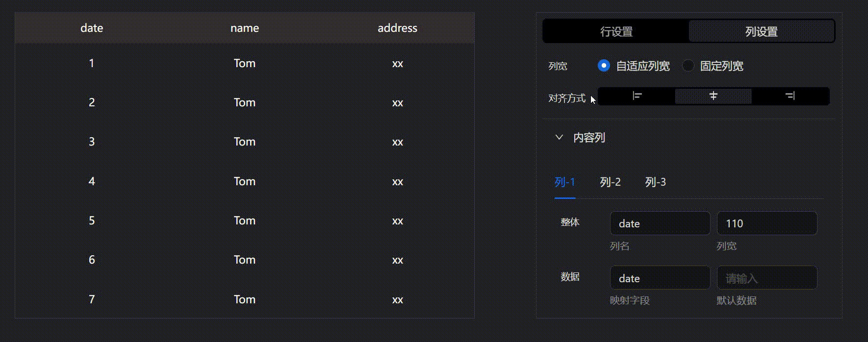Image resolution: width=868 pixels, height=342 pixels.
Task: Click the 请输入 default data field
Action: (x=766, y=277)
